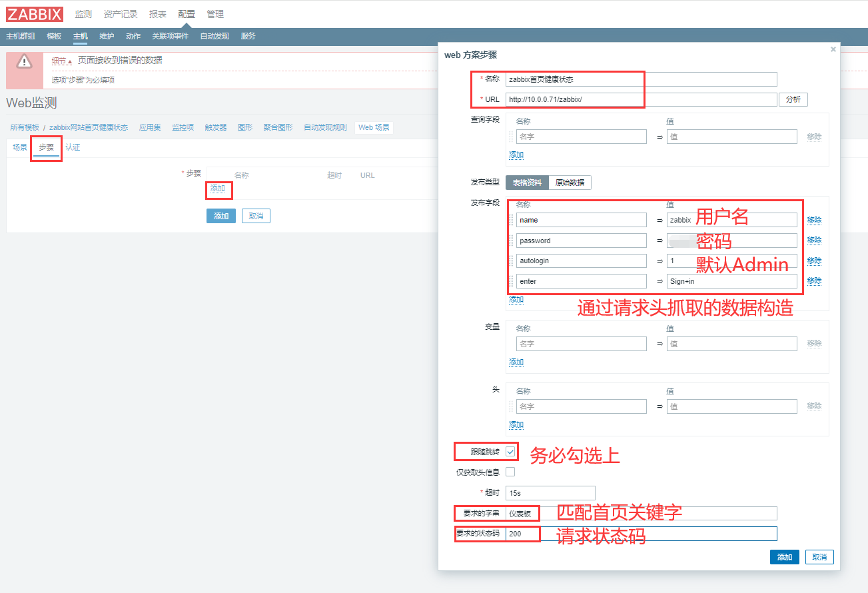Viewport: 868px width, 593px height.
Task: Select the 表格资料 post type
Action: pyautogui.click(x=527, y=183)
